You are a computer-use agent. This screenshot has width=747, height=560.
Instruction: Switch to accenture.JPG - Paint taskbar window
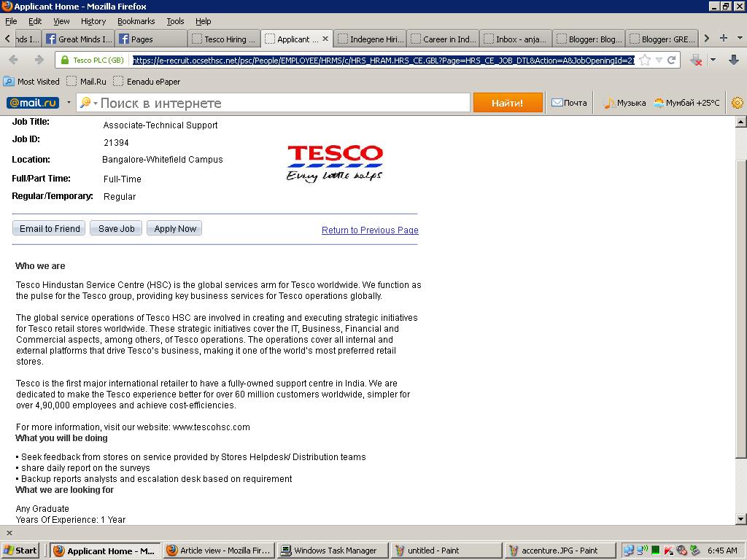(x=560, y=551)
